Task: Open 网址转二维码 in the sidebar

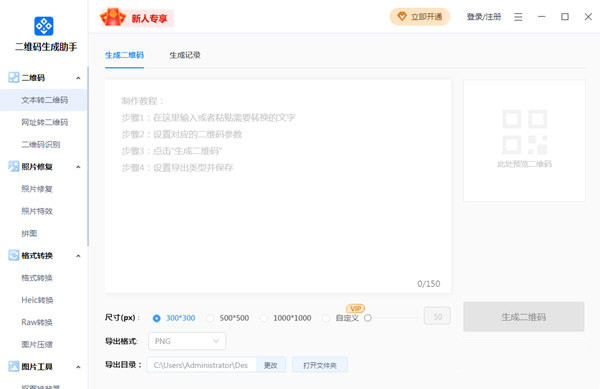Action: (45, 122)
